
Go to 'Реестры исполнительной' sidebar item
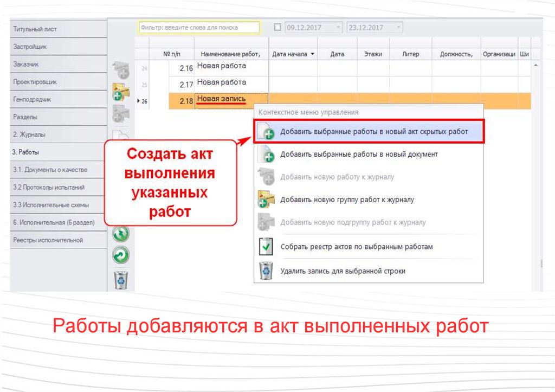[53, 240]
